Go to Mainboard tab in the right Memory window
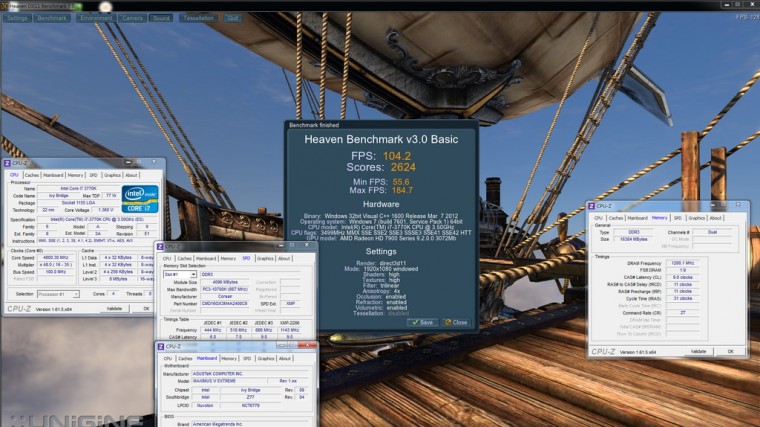This screenshot has height=427, width=760. pos(637,218)
